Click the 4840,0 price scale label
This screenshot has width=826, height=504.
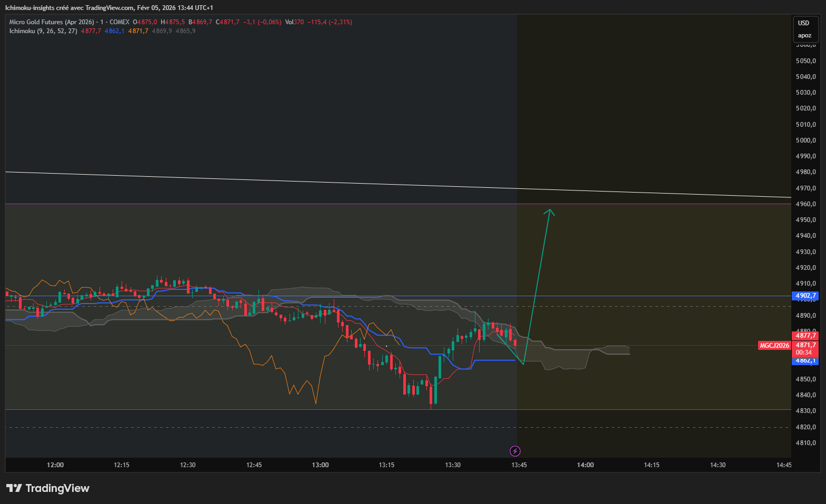point(806,395)
